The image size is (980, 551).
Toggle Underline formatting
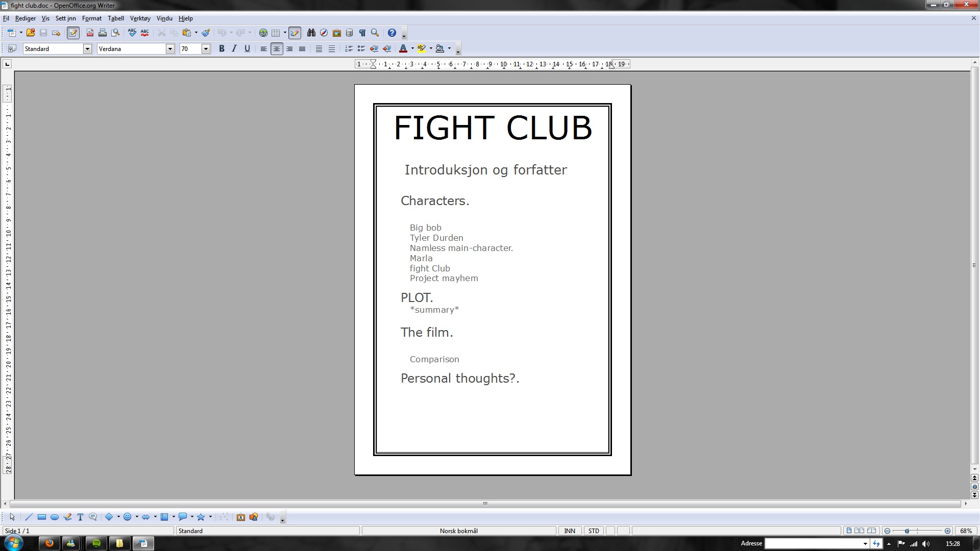click(x=247, y=48)
